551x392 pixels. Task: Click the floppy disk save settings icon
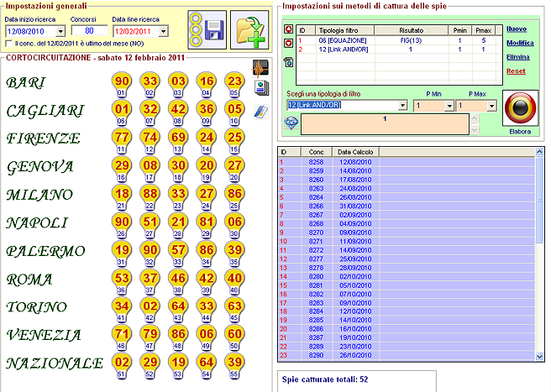click(x=207, y=31)
